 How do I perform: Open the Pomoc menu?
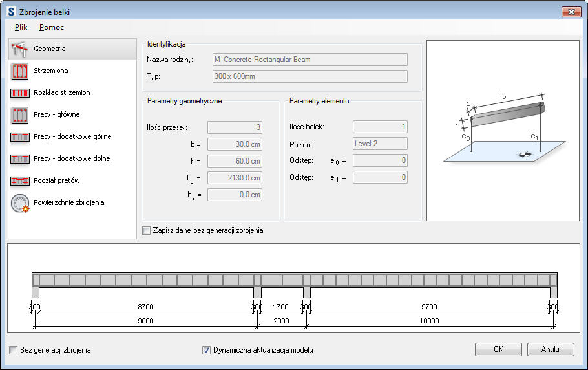coord(52,27)
